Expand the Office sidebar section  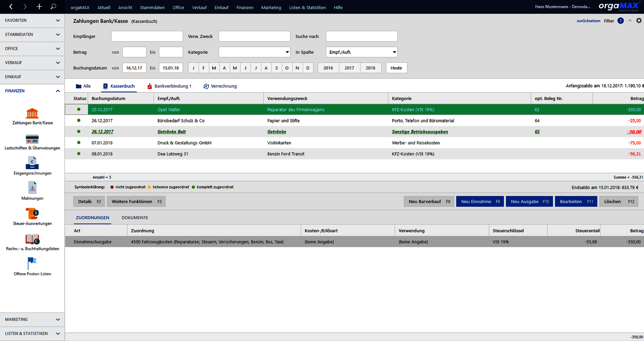pyautogui.click(x=32, y=49)
